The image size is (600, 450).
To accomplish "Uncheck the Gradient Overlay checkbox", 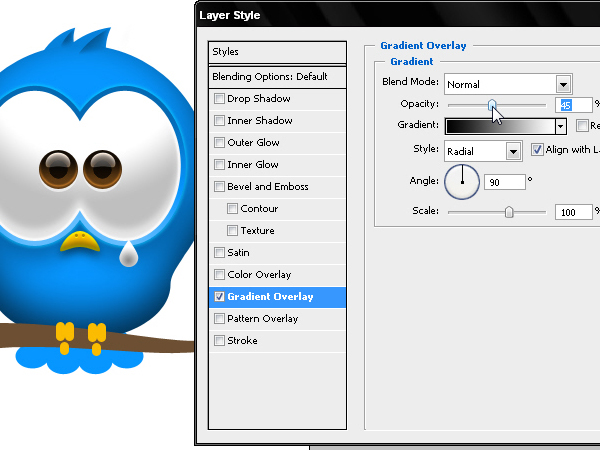I will 219,297.
